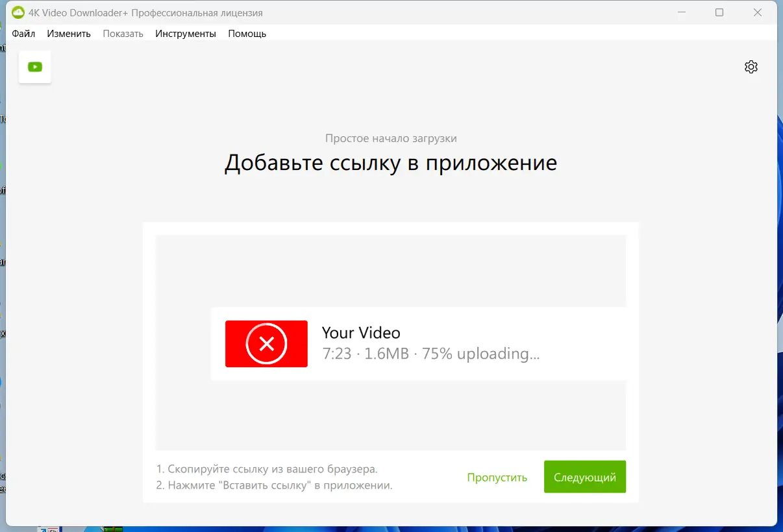Close the 4K Video Downloader window

(x=758, y=12)
